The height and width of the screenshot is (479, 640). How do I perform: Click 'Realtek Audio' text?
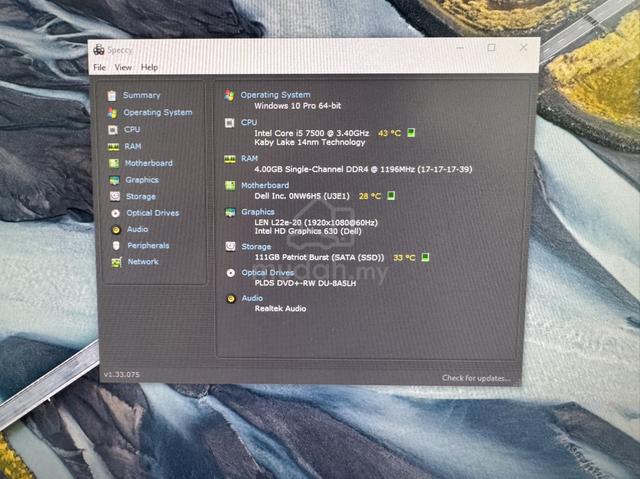(x=280, y=309)
